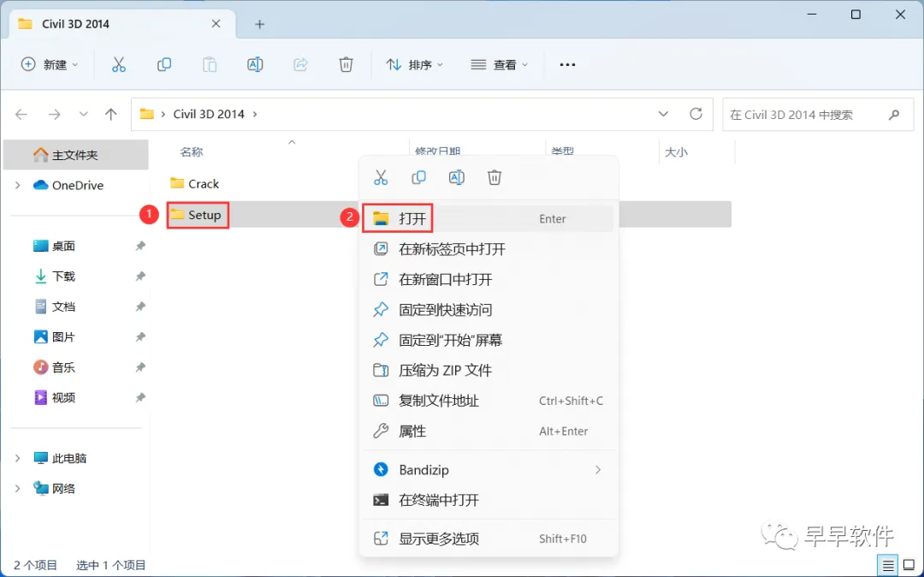Expand the 此电脑 tree node
Screen dimensions: 924x577
(x=18, y=458)
